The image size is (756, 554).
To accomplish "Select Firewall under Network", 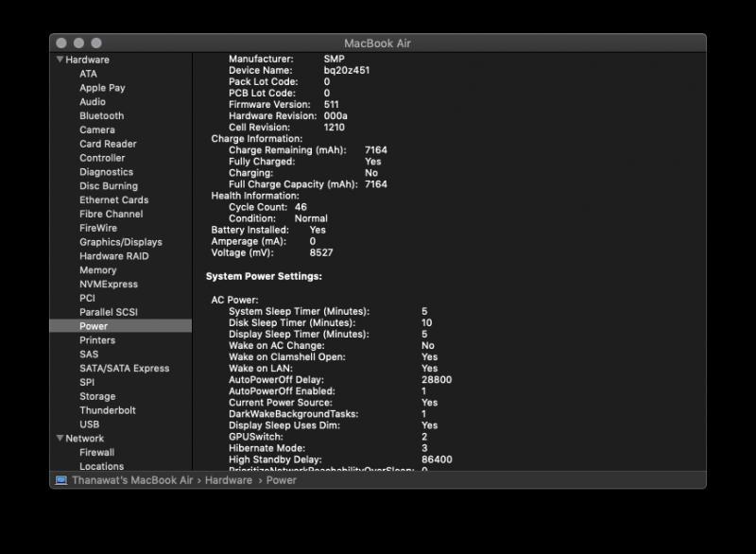I will [x=97, y=452].
